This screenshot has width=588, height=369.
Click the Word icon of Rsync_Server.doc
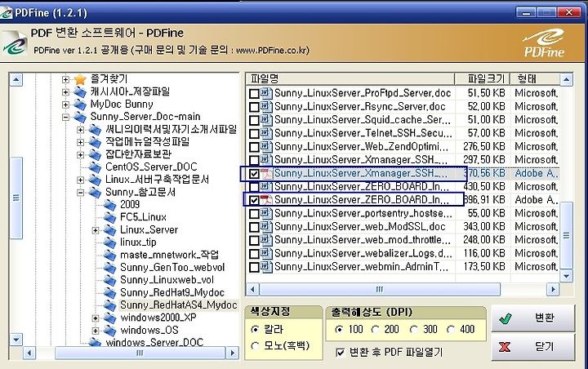pyautogui.click(x=266, y=106)
